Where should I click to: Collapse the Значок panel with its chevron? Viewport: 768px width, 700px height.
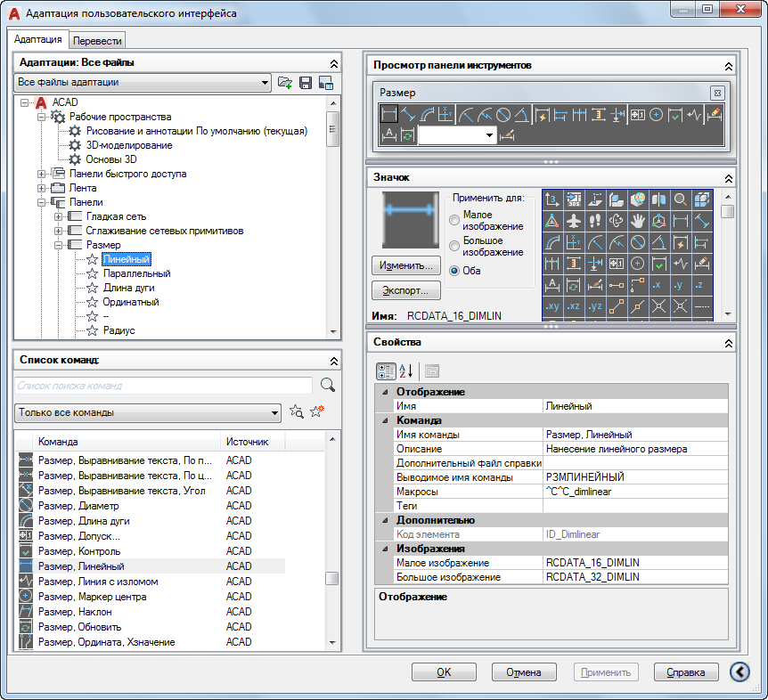click(728, 179)
